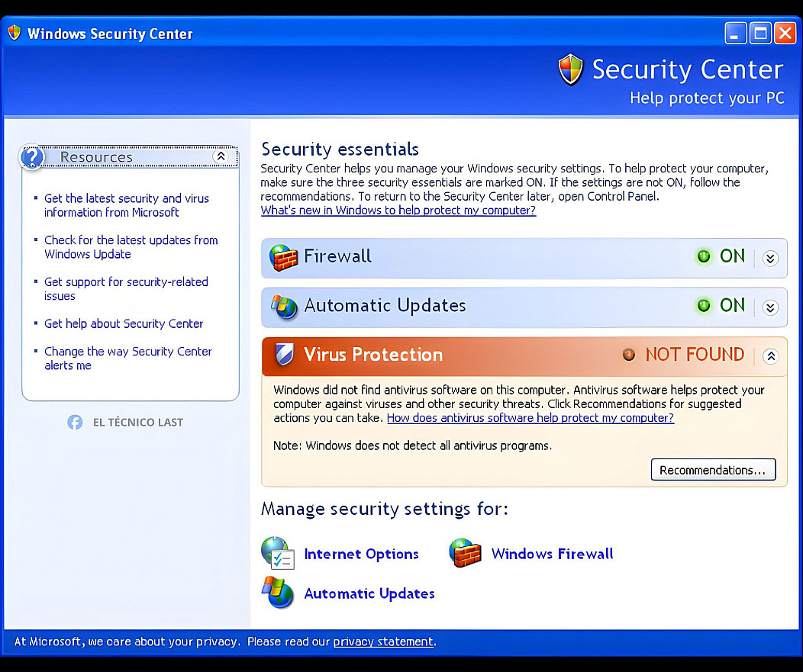This screenshot has width=803, height=672.
Task: Click the Resources question mark help icon
Action: click(x=32, y=157)
